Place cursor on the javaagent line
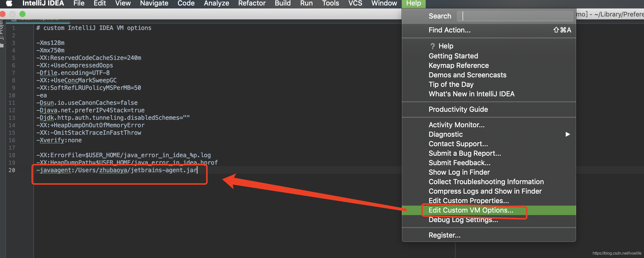Screen dimensions: 644x258 117,170
